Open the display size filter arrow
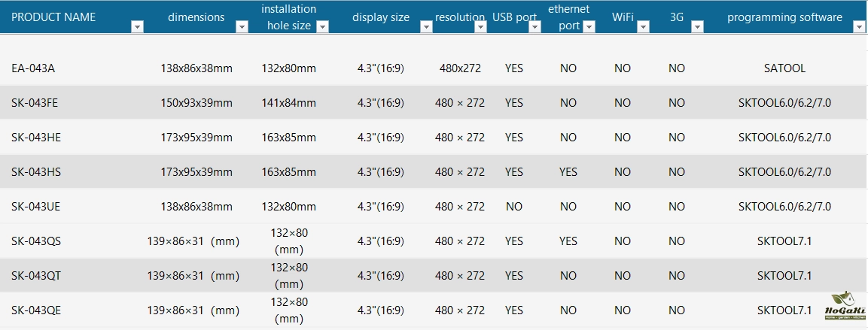Image resolution: width=868 pixels, height=330 pixels. [426, 27]
